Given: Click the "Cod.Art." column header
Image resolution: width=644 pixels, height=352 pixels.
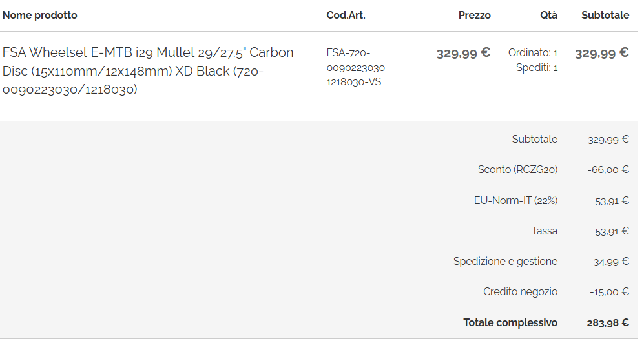Looking at the screenshot, I should coord(346,15).
